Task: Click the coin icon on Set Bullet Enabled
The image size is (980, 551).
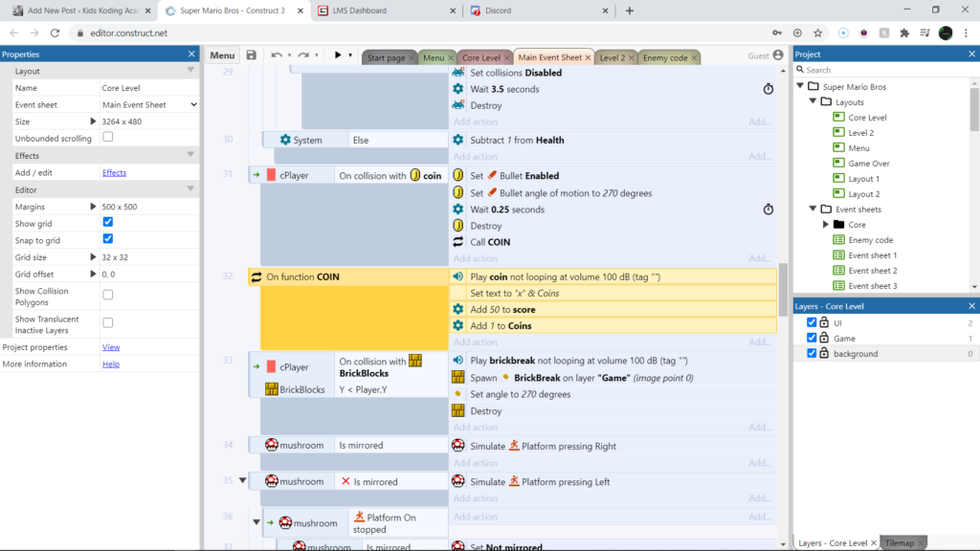Action: tap(458, 176)
